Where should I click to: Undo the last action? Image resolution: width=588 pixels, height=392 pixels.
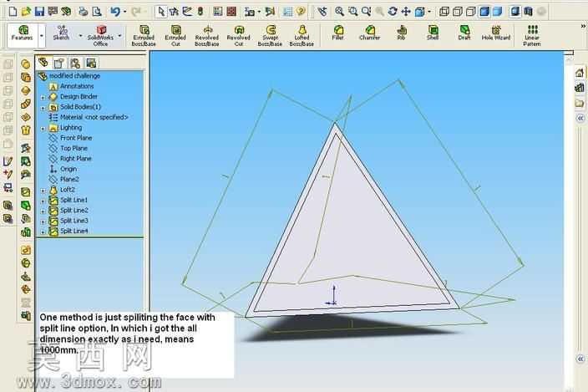[115, 12]
